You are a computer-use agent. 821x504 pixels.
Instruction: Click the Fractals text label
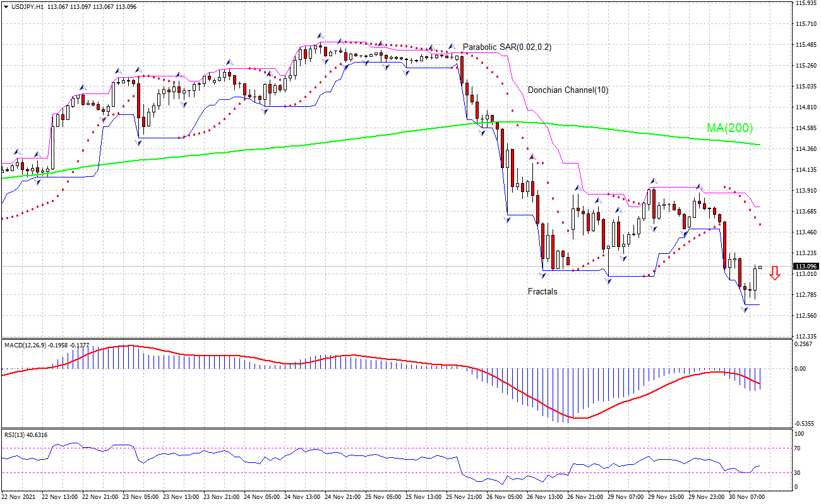[542, 292]
